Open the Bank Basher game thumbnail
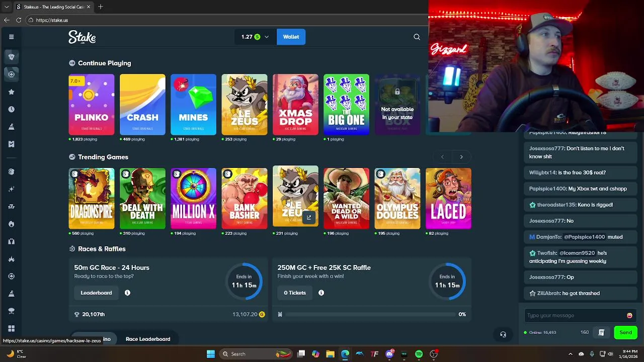 click(x=245, y=199)
